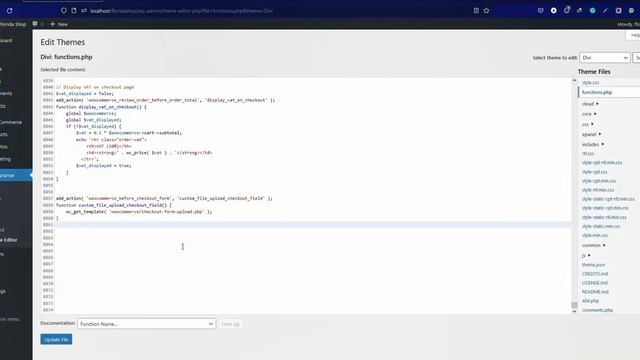Open rtl.css theme file

[588, 153]
